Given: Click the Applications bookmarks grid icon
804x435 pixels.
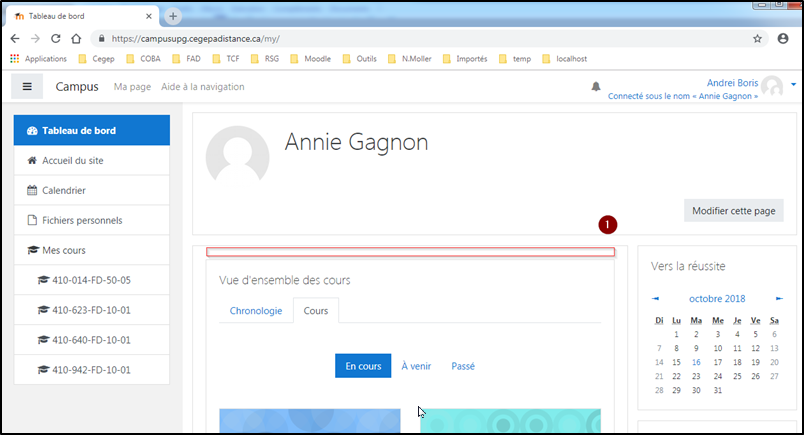Looking at the screenshot, I should tap(15, 59).
